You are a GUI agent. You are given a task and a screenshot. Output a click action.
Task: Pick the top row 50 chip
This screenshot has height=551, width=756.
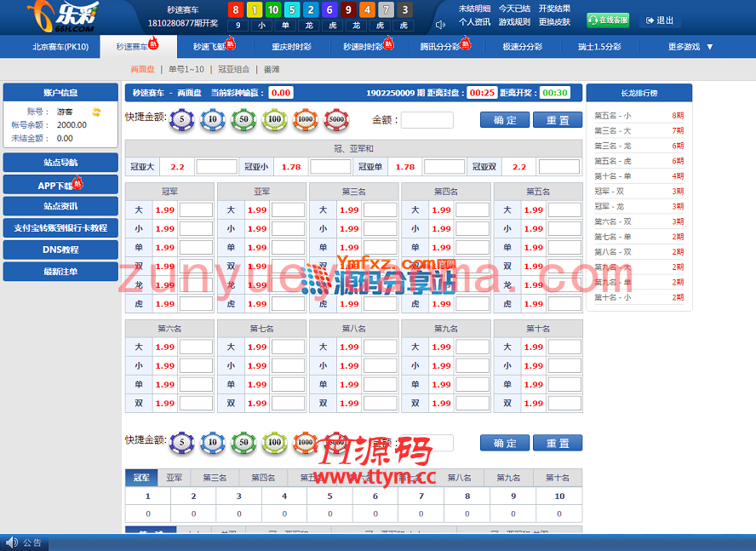pos(243,120)
